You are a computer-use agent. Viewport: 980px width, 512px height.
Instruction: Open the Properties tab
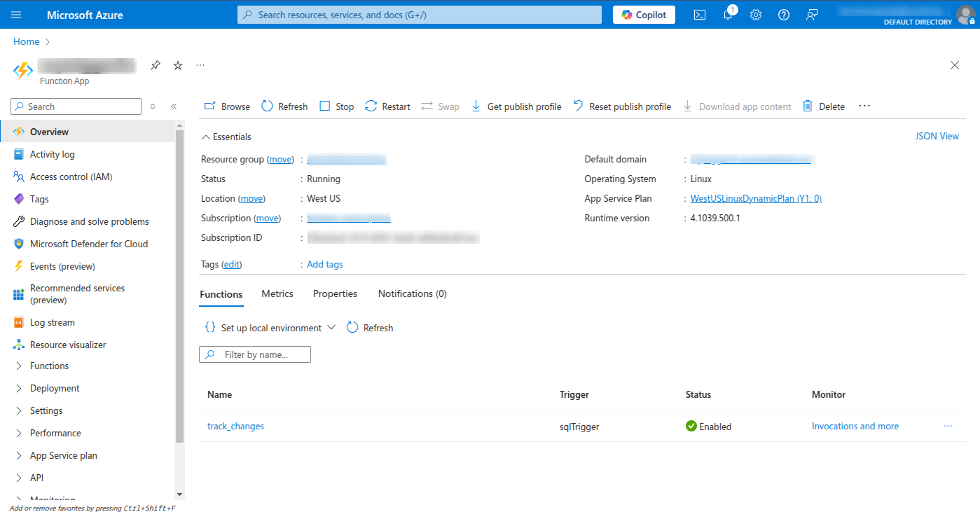coord(334,293)
